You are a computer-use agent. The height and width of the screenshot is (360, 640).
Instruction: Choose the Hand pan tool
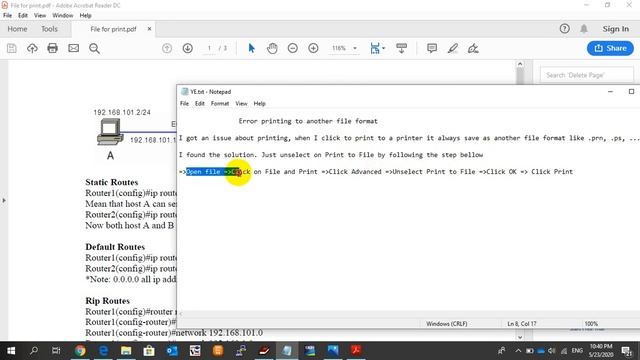tap(272, 48)
